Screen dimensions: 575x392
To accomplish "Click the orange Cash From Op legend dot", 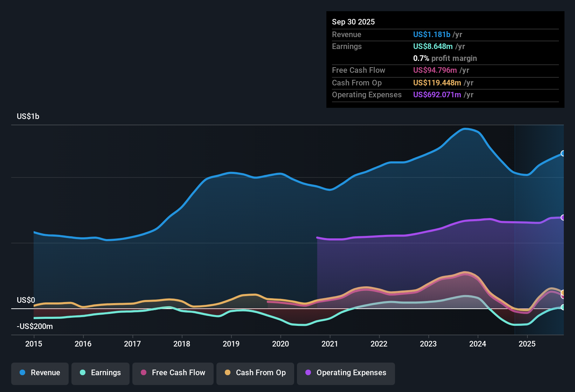I will (228, 373).
